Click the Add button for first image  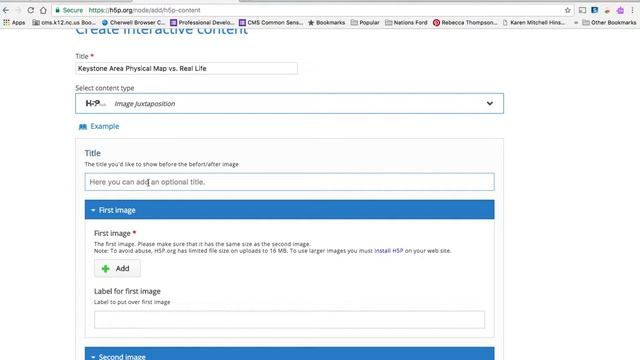pos(117,269)
